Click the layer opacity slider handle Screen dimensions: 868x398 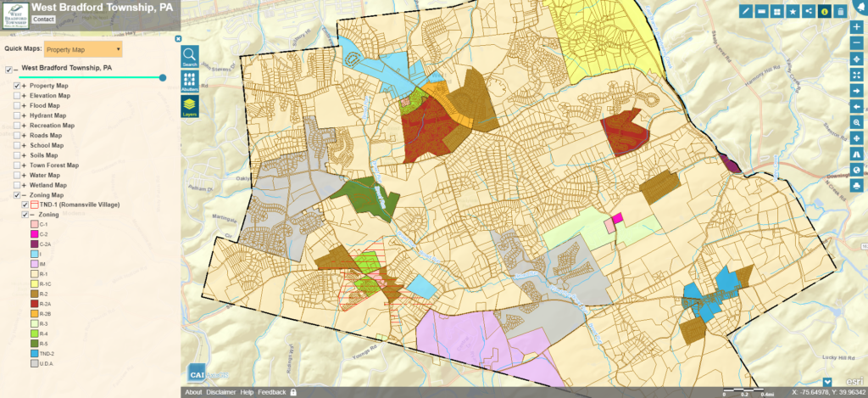click(163, 77)
